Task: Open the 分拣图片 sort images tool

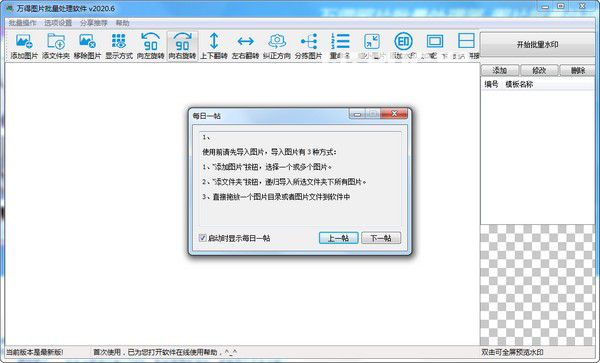Action: click(x=308, y=46)
